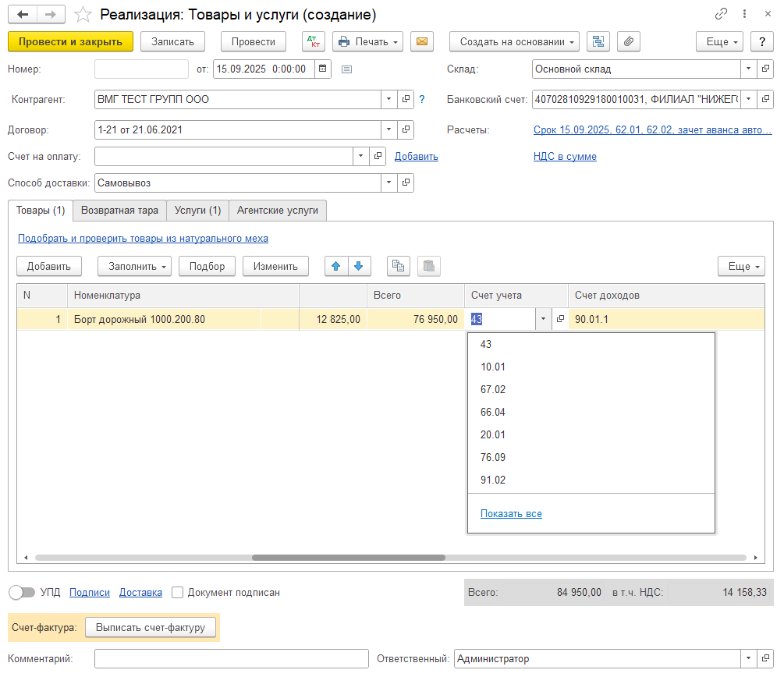Click the paperclip attachments icon

(629, 41)
